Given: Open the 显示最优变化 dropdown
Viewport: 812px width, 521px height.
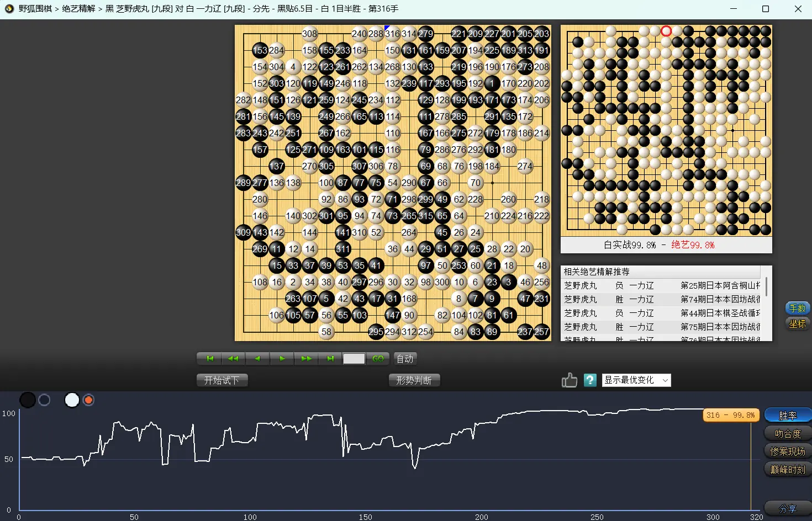Looking at the screenshot, I should [636, 380].
